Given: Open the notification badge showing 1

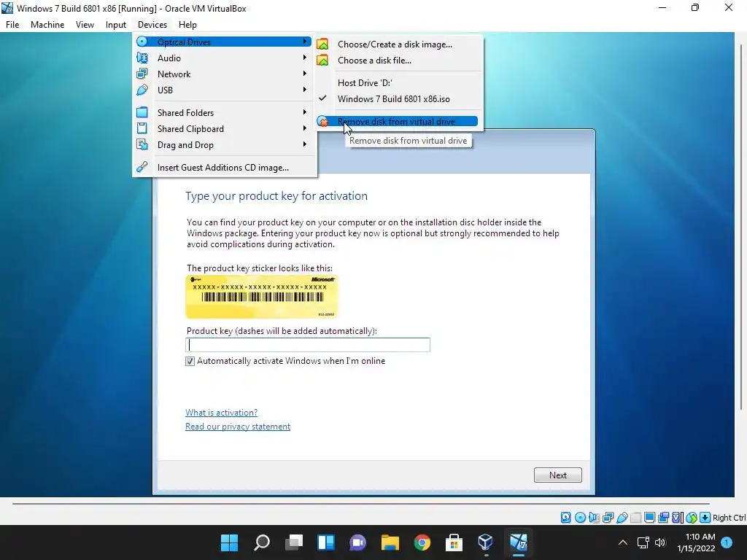Looking at the screenshot, I should pyautogui.click(x=727, y=542).
